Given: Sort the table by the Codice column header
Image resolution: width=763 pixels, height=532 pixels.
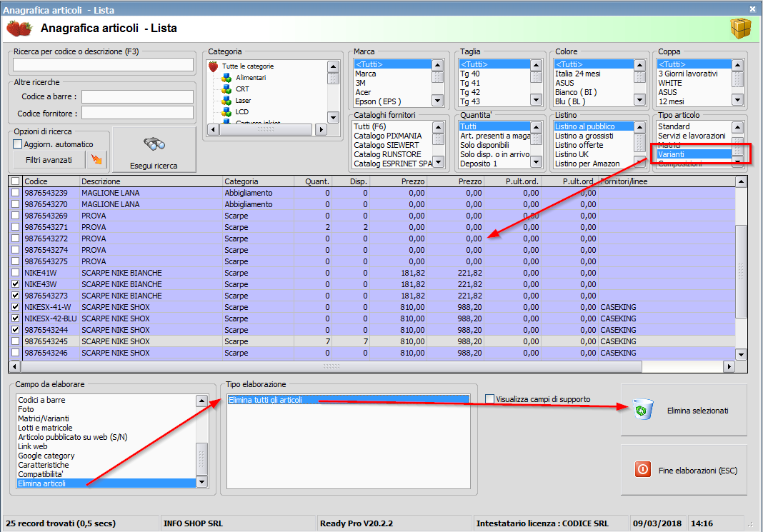Looking at the screenshot, I should click(51, 181).
